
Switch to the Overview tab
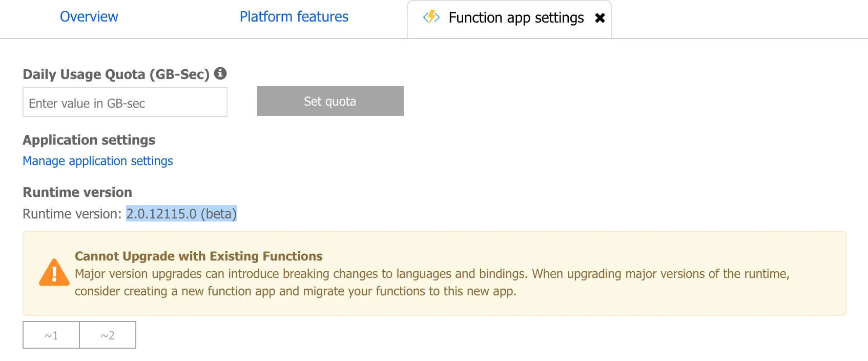pyautogui.click(x=89, y=17)
